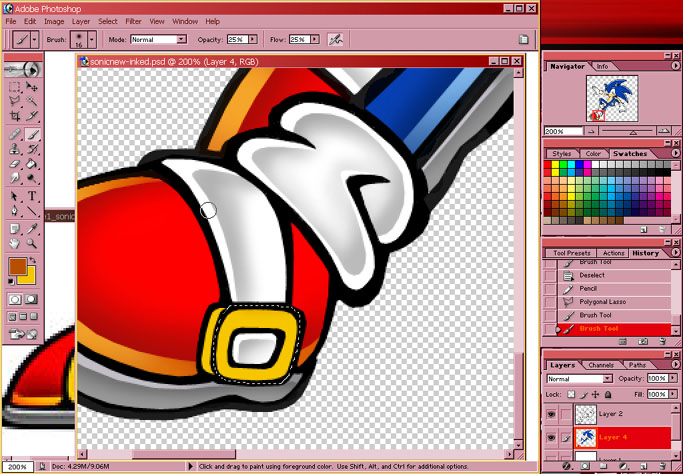Select the Notes tool
The height and width of the screenshot is (474, 683).
(x=15, y=229)
